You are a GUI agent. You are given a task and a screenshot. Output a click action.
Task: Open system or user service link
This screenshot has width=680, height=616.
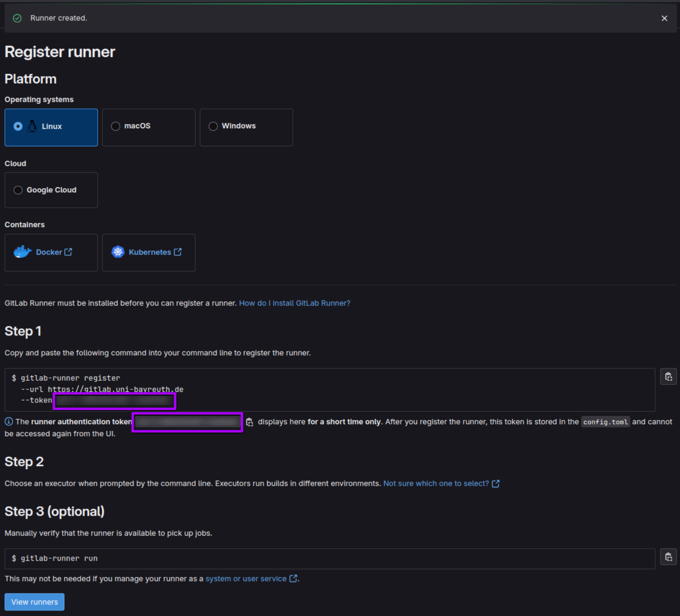(246, 579)
